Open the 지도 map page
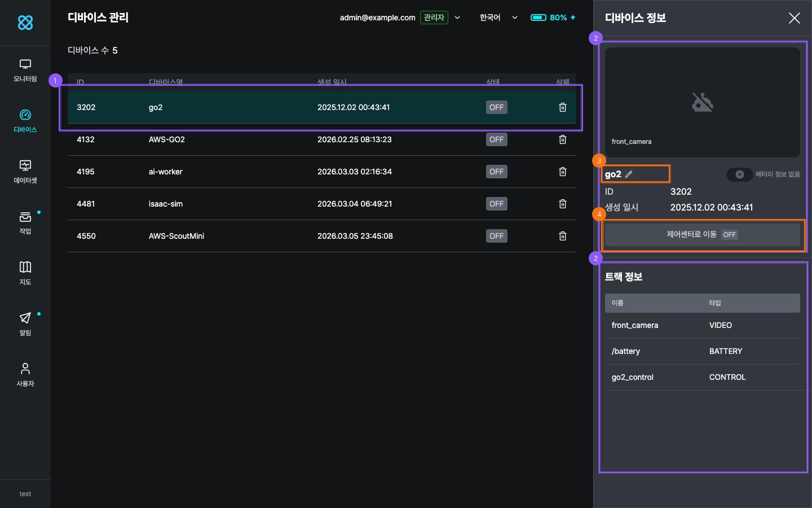 [x=25, y=273]
